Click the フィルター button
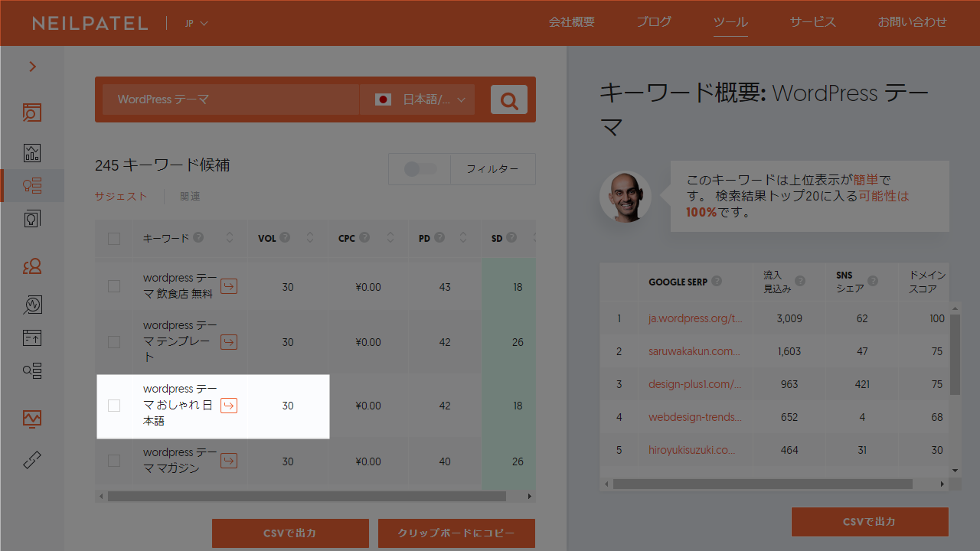The height and width of the screenshot is (551, 980). tap(492, 169)
